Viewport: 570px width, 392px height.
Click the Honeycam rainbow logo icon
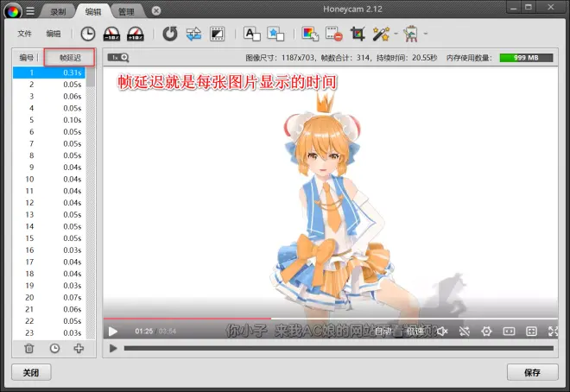[x=13, y=11]
